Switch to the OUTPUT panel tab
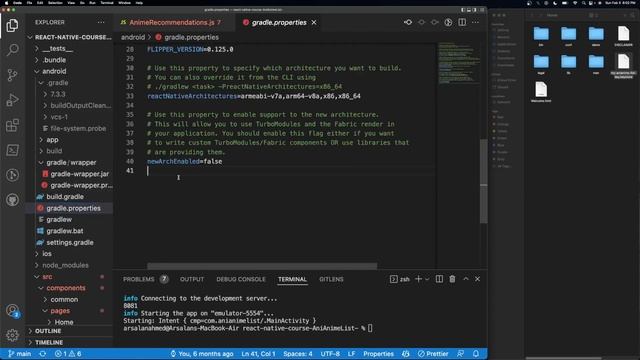 tap(192, 279)
